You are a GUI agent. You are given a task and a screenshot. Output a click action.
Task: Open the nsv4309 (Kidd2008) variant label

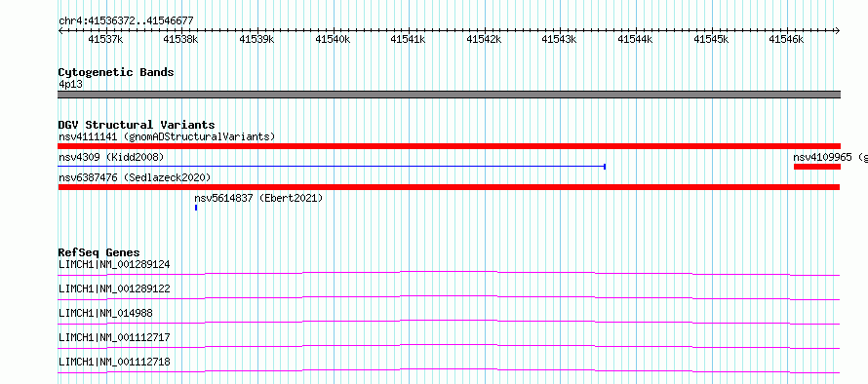(x=111, y=158)
